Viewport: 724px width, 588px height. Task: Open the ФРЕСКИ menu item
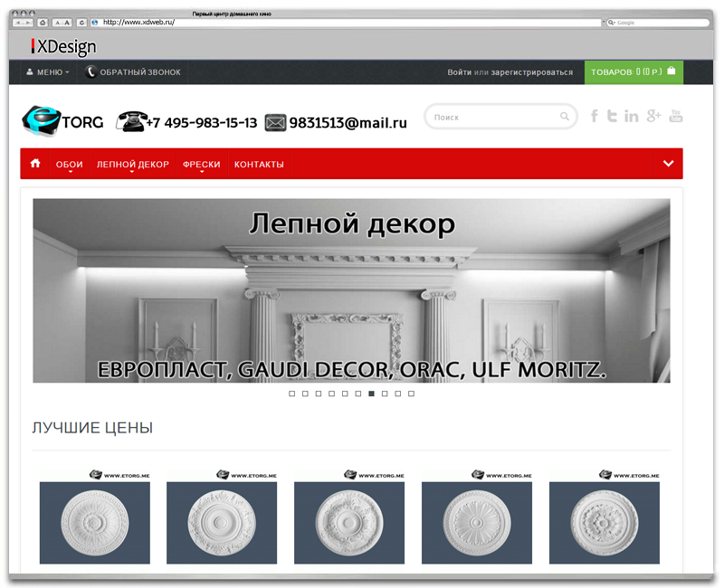(x=201, y=165)
